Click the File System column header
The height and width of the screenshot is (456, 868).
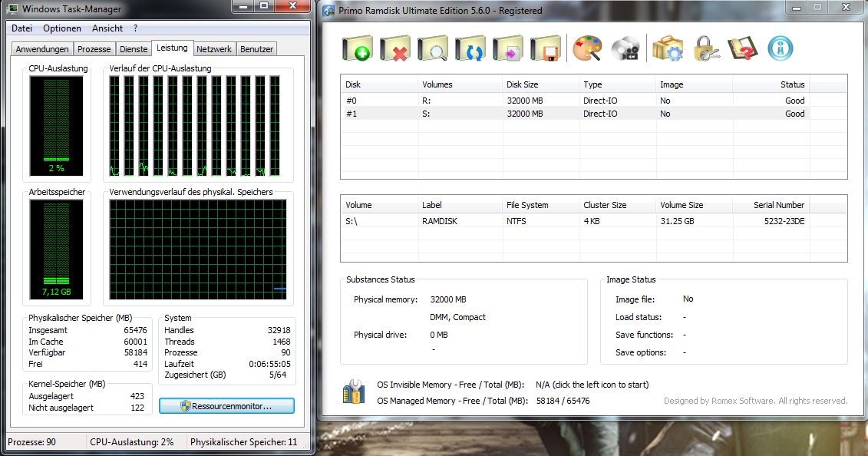[x=540, y=205]
